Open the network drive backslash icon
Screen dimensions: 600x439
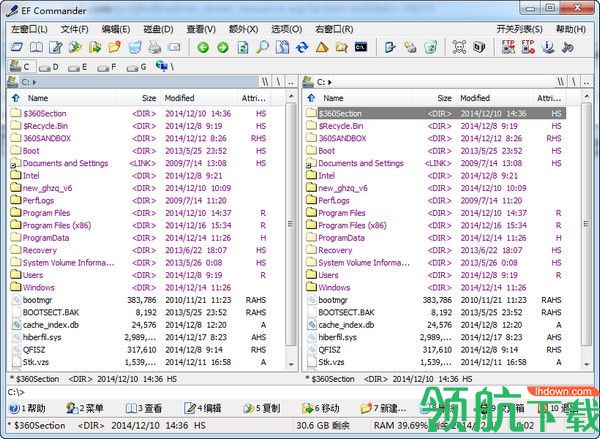click(x=165, y=67)
